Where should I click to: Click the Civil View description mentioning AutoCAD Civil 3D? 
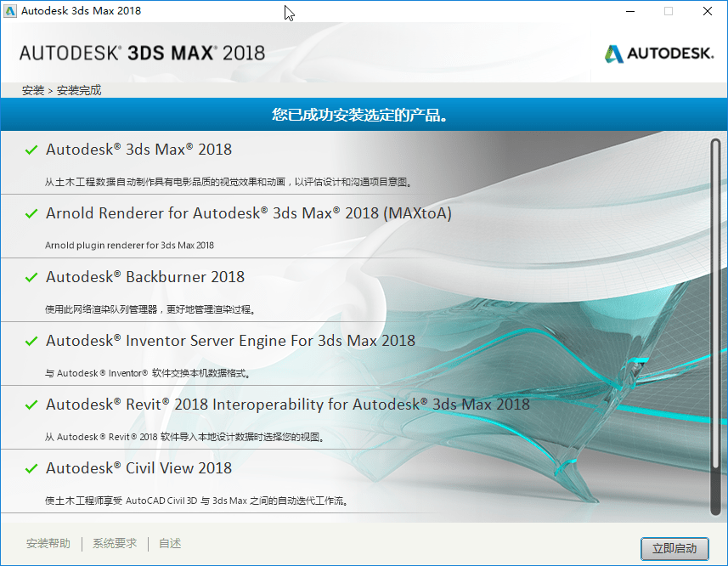pos(197,501)
